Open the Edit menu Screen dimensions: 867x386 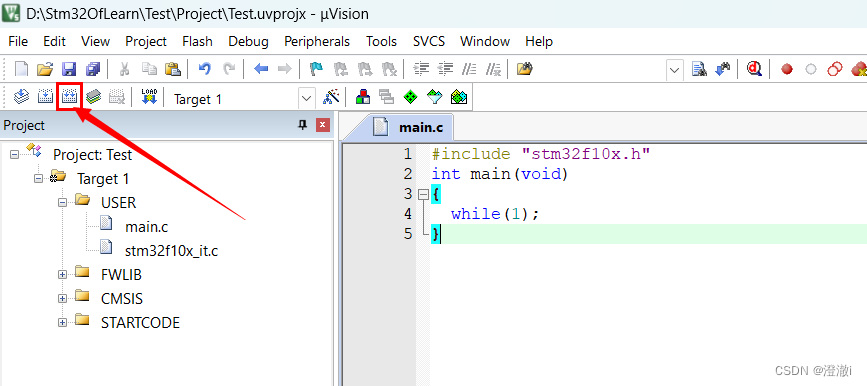click(55, 41)
